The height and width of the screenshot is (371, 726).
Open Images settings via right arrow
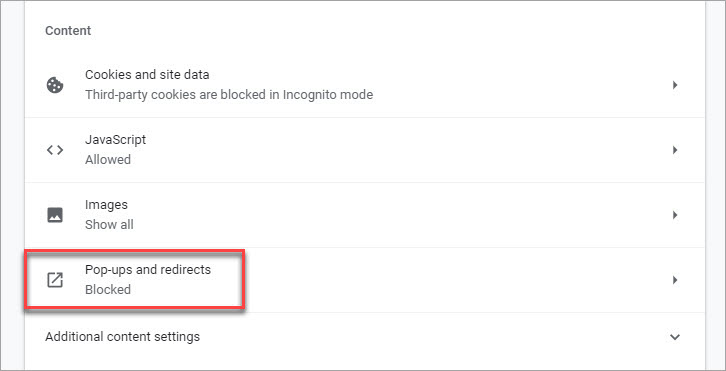(675, 215)
